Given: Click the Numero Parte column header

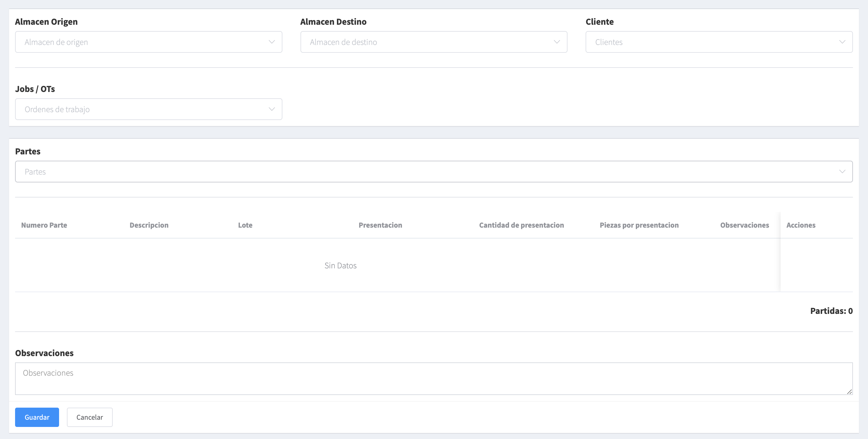Looking at the screenshot, I should [44, 225].
